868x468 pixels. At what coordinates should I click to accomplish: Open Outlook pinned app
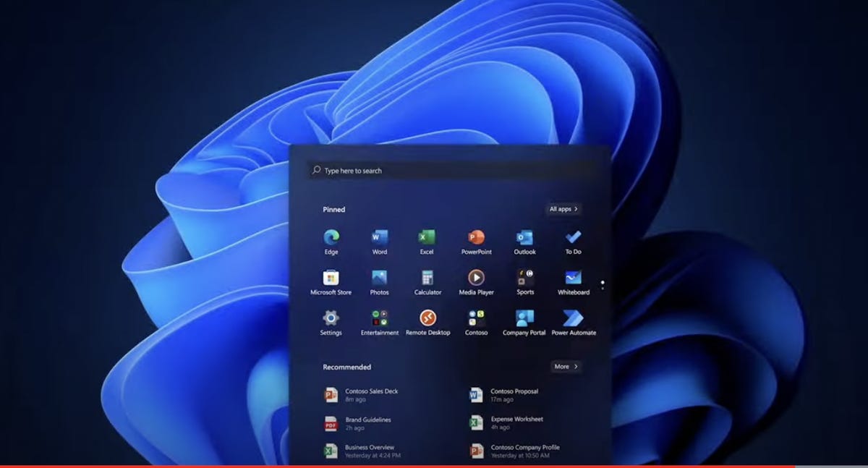[524, 242]
